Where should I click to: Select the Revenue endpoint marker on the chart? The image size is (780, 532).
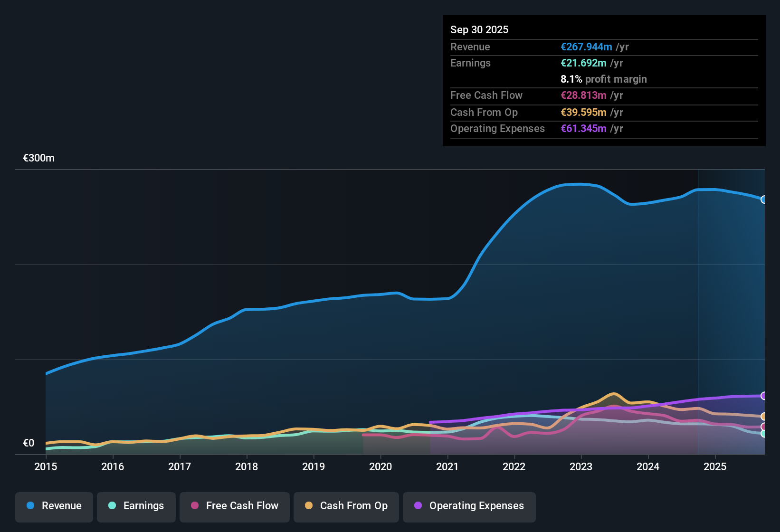[x=764, y=200]
